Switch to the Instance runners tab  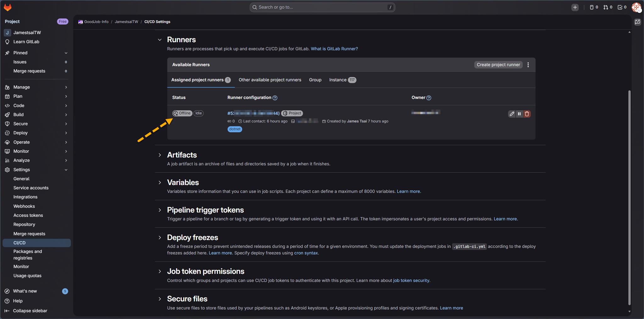(338, 80)
